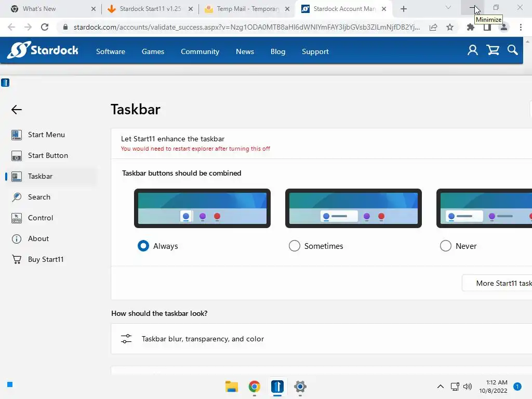Viewport: 532px width, 399px height.
Task: Click the Start button on the taskbar
Action: 10,384
